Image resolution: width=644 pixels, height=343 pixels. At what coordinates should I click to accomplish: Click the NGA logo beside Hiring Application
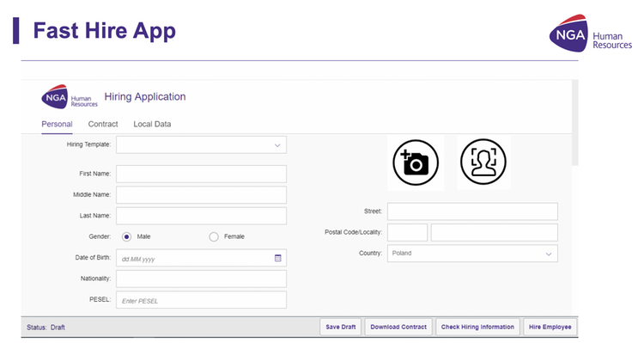point(70,97)
